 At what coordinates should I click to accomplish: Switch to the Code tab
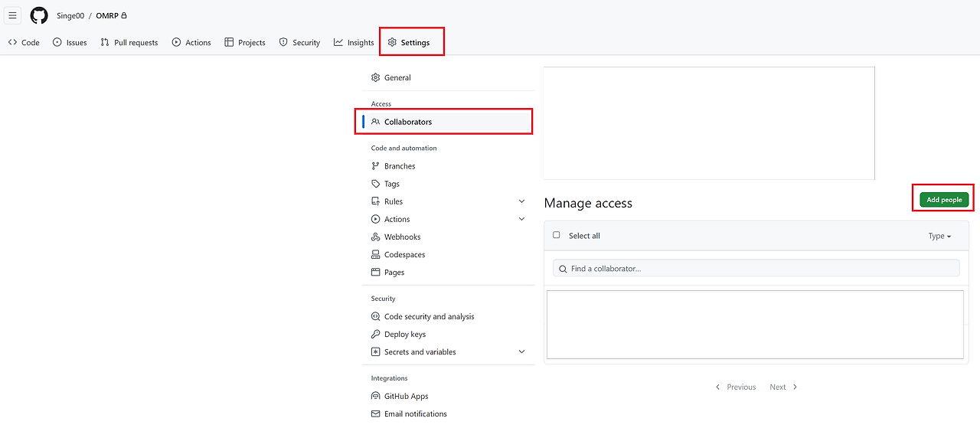[x=24, y=43]
